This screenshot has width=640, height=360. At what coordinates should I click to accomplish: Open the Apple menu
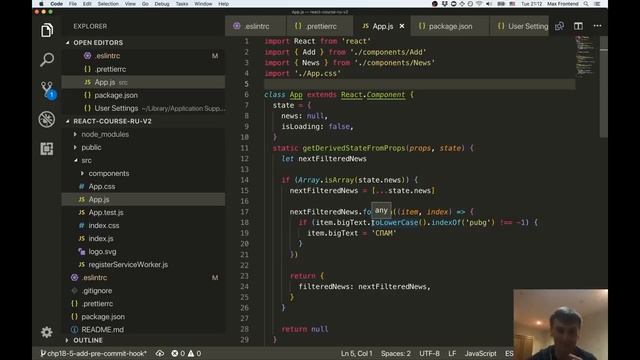tap(41, 4)
